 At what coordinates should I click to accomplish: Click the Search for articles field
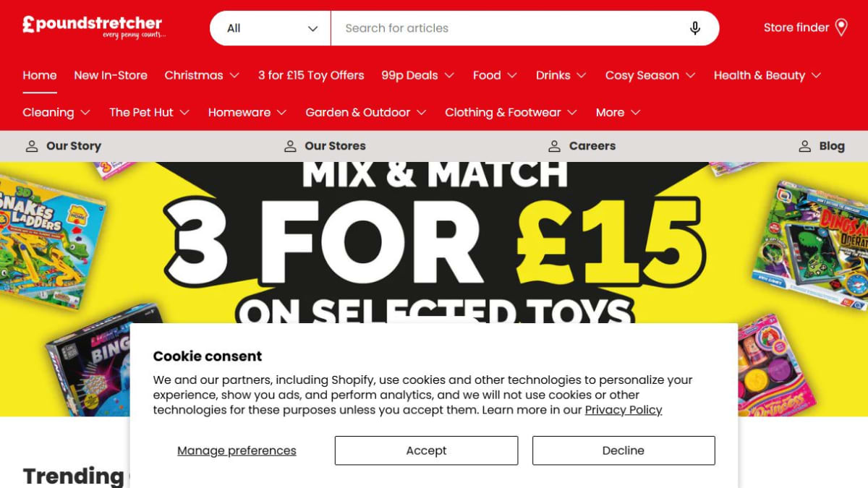tap(510, 28)
